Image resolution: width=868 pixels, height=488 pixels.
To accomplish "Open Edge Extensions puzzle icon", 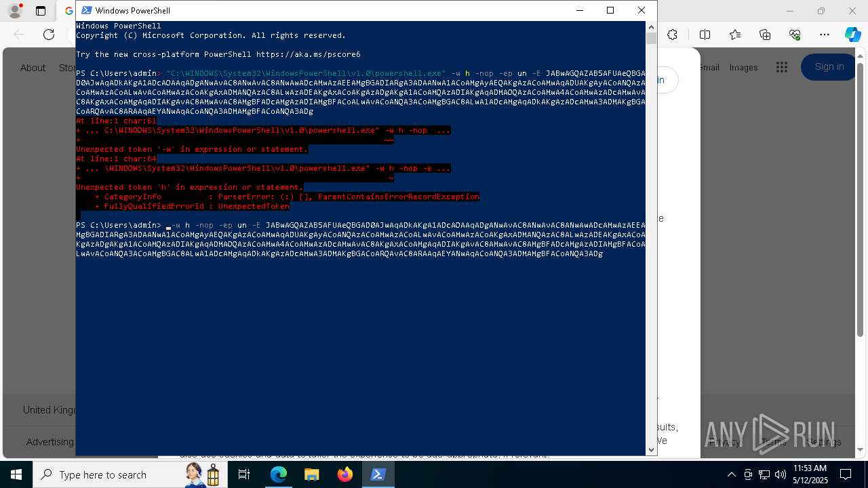I will 673,35.
